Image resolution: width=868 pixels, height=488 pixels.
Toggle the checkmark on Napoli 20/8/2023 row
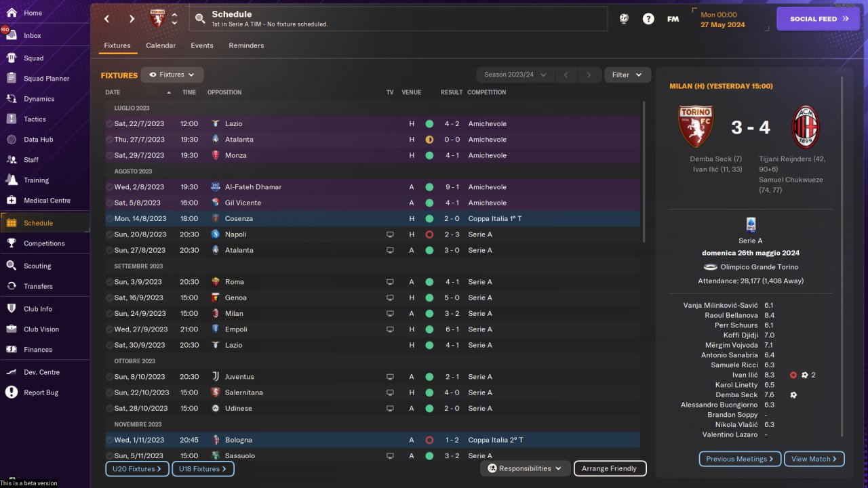point(109,235)
